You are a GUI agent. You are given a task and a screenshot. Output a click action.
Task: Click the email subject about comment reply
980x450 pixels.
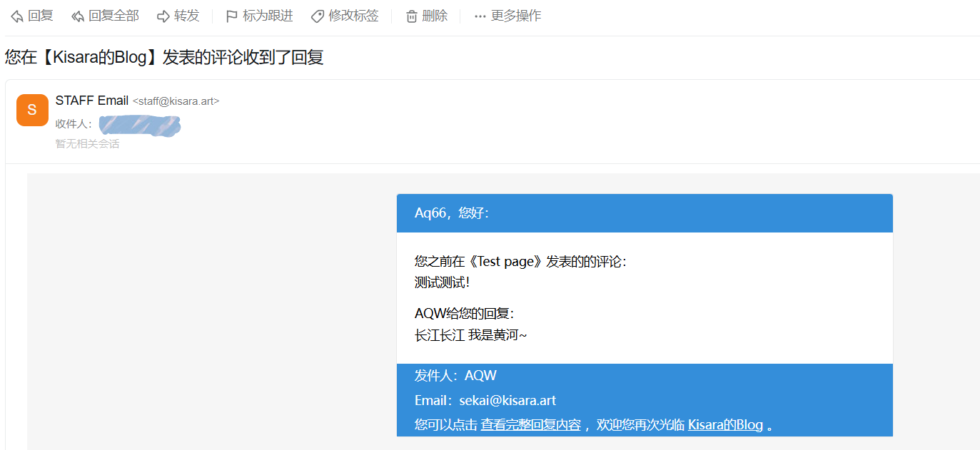[163, 57]
